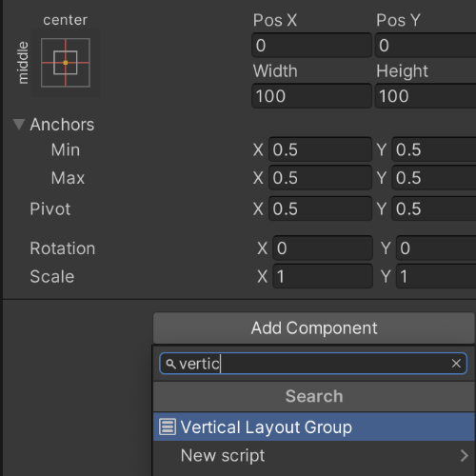
Task: Click the Rotation label
Action: click(63, 248)
